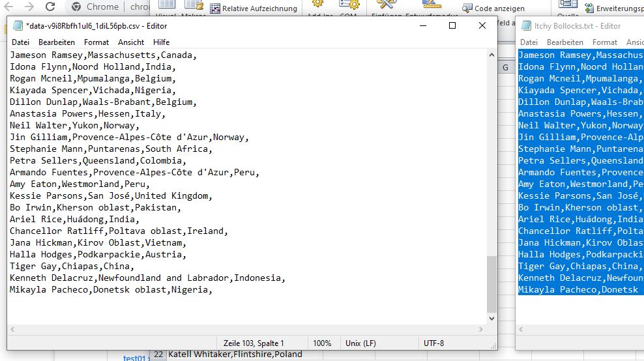Click the 100% zoom status entry
This screenshot has height=361, width=644.
point(322,343)
